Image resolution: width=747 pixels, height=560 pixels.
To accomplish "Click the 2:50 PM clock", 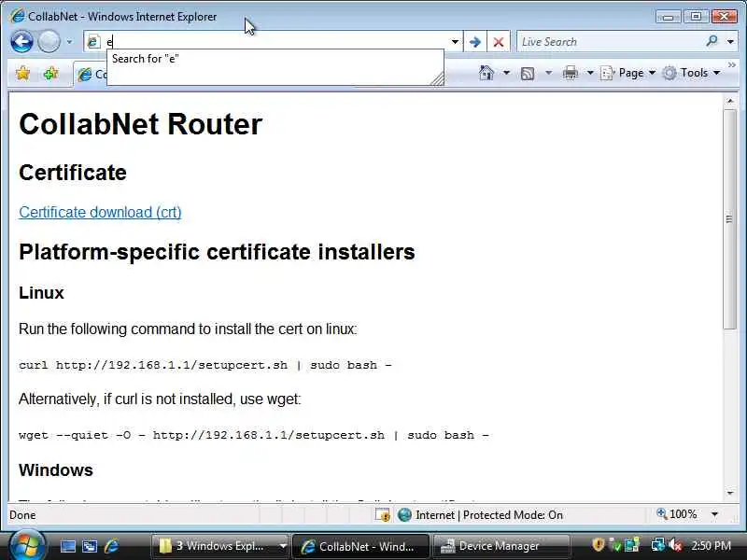I will pos(711,545).
